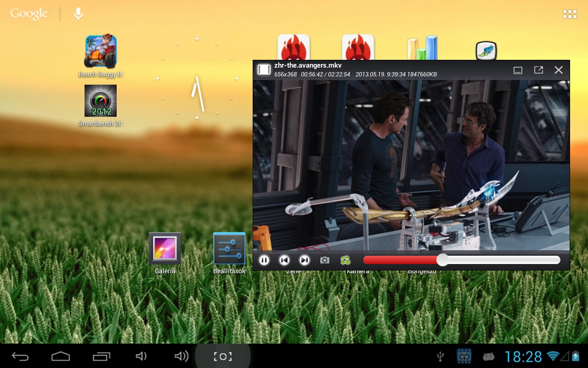Screen dimensions: 588x368
Task: Launch Smartbench 2012 benchmark app
Action: tap(101, 101)
